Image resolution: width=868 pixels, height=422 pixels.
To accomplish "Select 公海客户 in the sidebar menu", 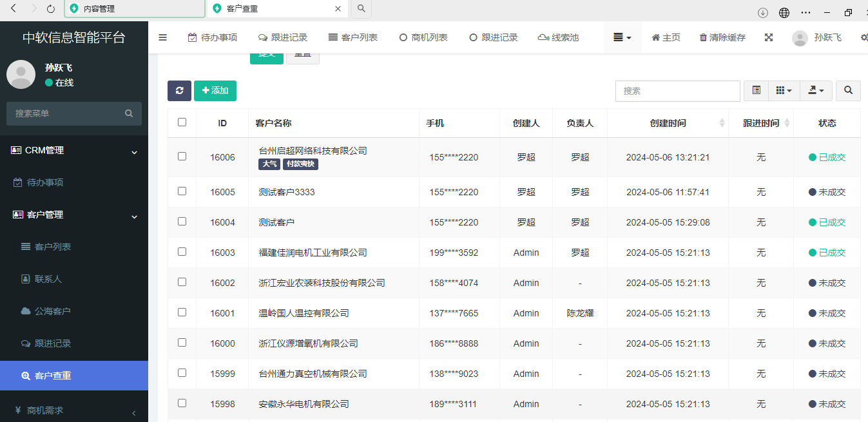I will pos(52,311).
